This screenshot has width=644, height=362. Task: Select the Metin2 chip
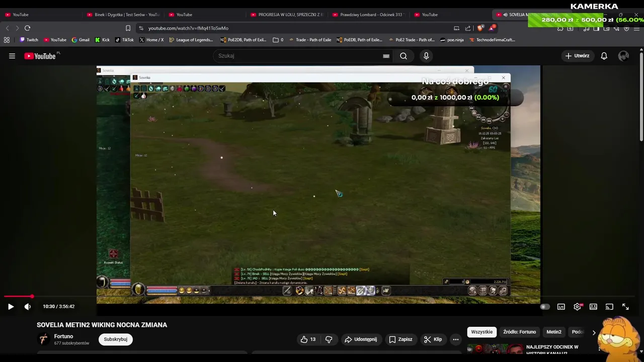coord(553,332)
